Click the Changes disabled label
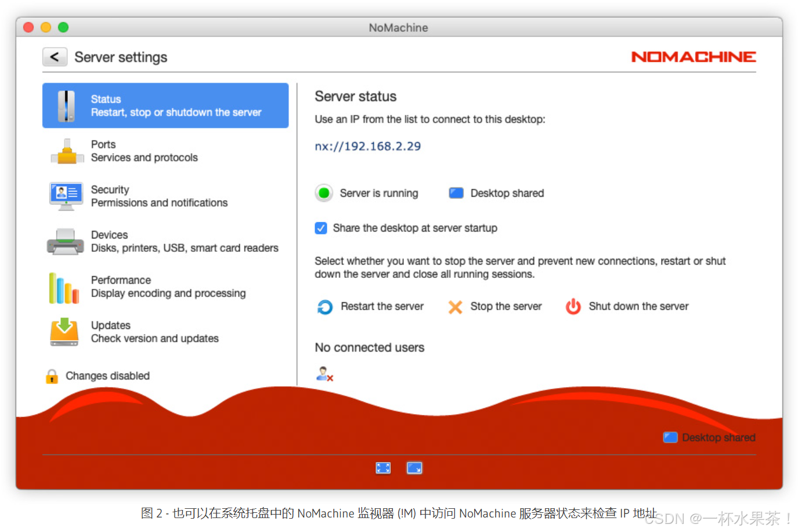The image size is (798, 532). pos(107,376)
